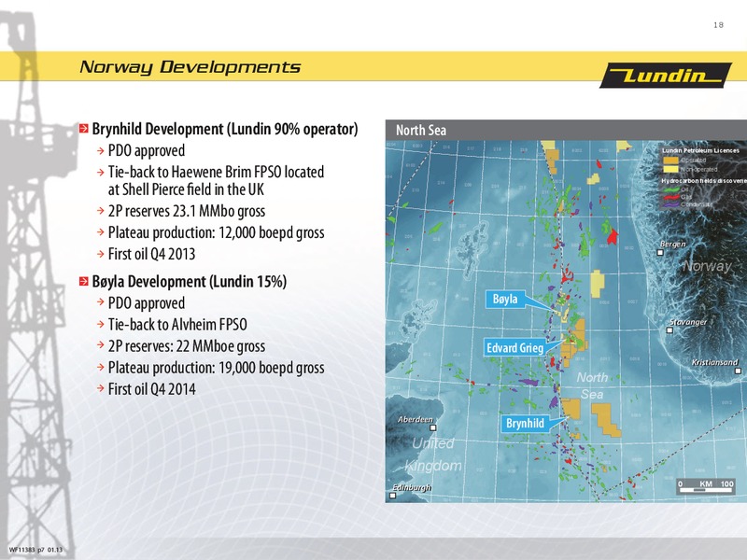The height and width of the screenshot is (560, 747).
Task: Click the red Gas legend symbol
Action: click(x=671, y=197)
